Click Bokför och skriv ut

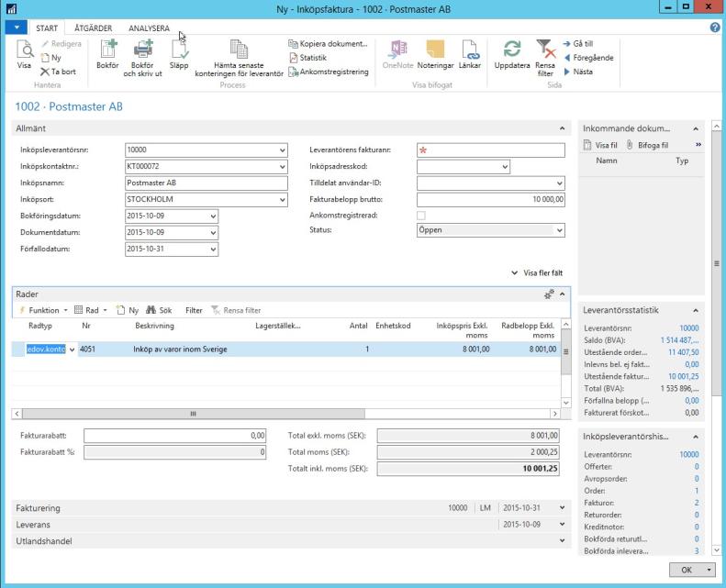point(142,59)
